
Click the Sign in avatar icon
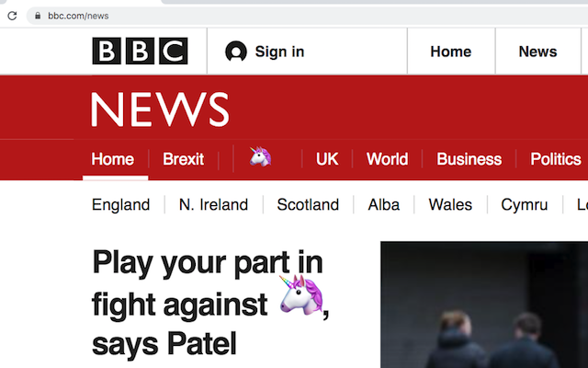coord(236,52)
